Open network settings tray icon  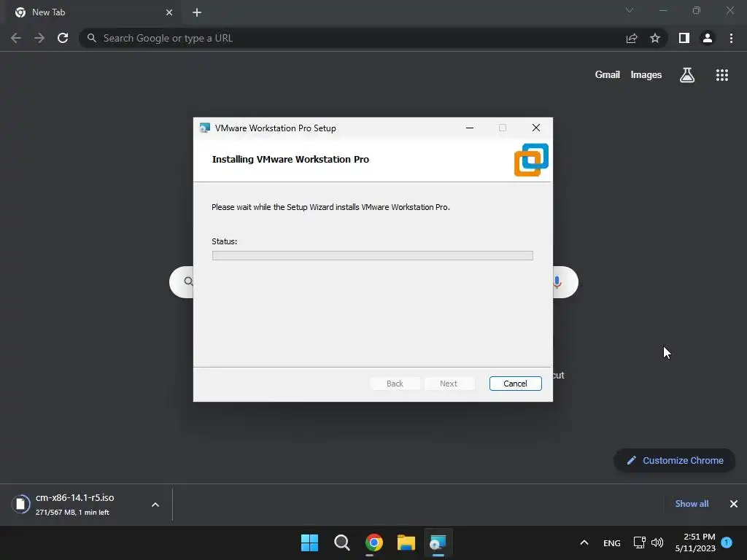(x=639, y=542)
